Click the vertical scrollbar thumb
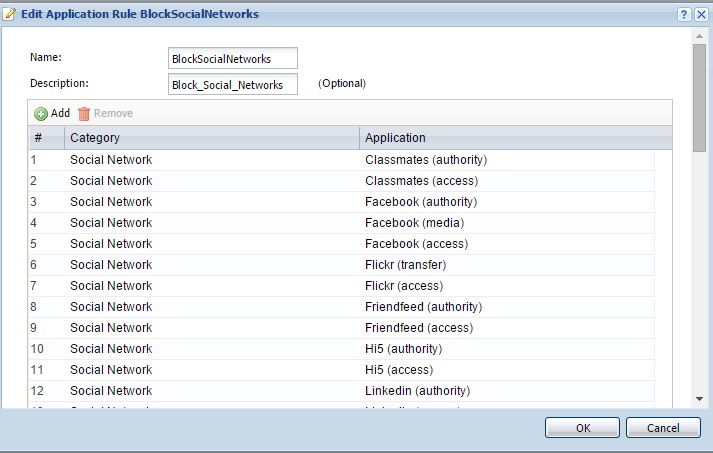Viewport: 713px width, 453px height. tap(699, 98)
